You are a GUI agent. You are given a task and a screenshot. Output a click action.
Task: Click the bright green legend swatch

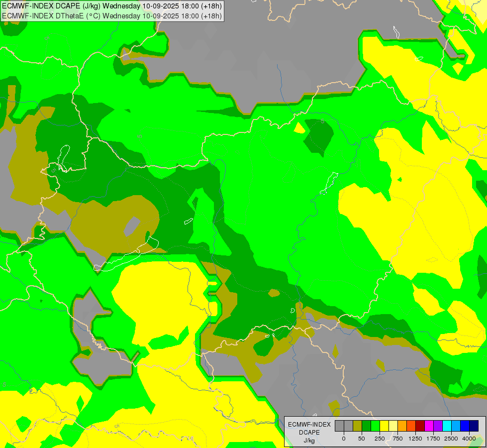click(x=375, y=426)
